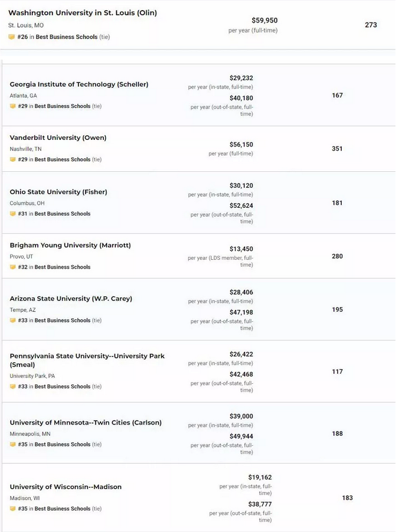
Task: Click the badge icon next to Georgia Tech #29 ranking
Action: [x=12, y=106]
